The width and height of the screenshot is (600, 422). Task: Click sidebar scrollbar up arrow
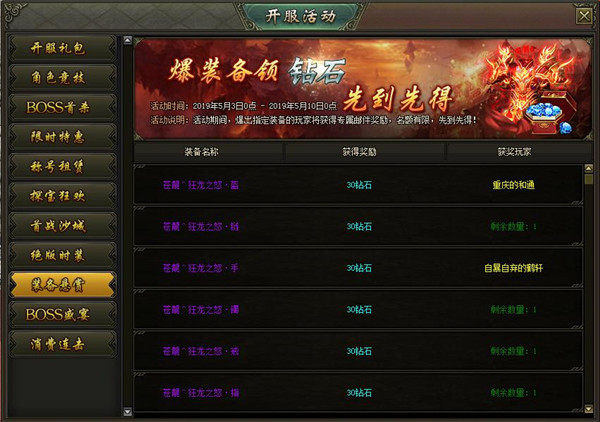click(128, 40)
